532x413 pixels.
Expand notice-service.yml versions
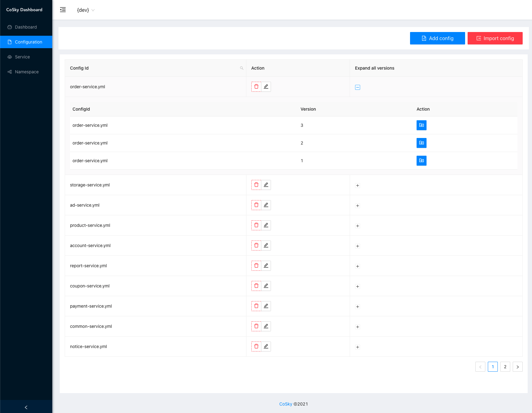357,347
